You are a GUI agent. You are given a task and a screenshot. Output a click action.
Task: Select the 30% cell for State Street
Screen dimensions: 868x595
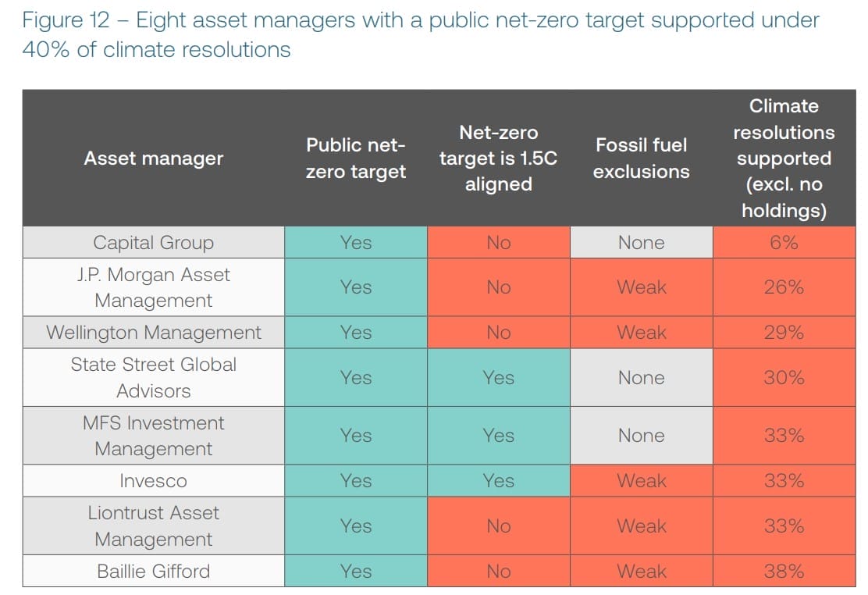(784, 377)
